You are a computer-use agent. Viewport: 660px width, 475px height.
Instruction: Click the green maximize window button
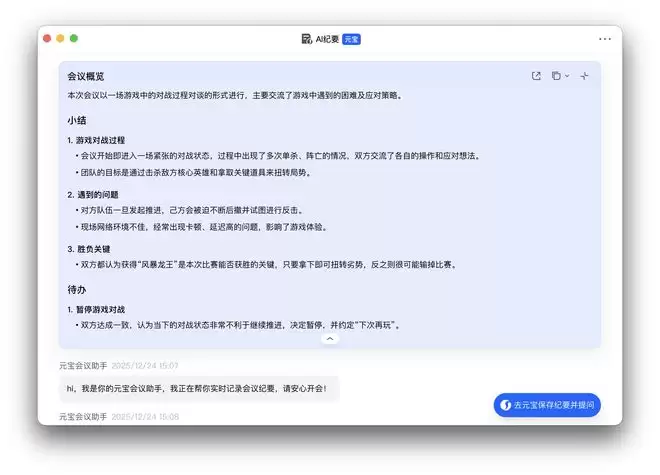74,38
